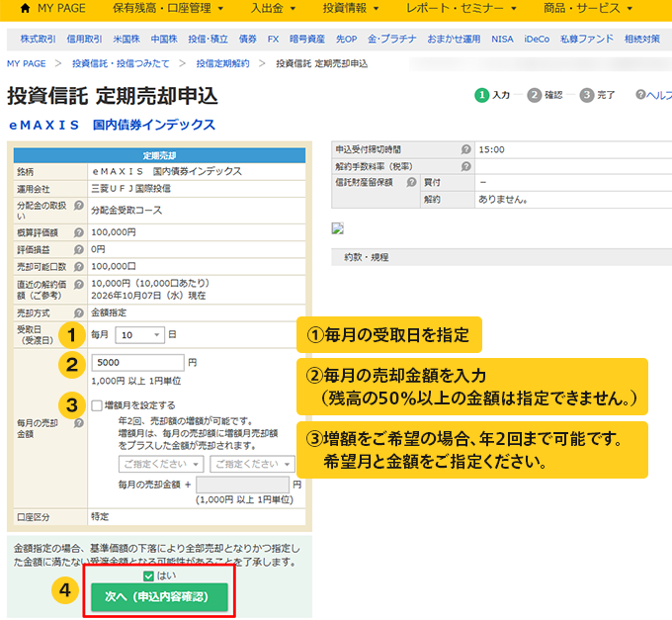Go to 中国株 in sub navigation

pyautogui.click(x=164, y=39)
